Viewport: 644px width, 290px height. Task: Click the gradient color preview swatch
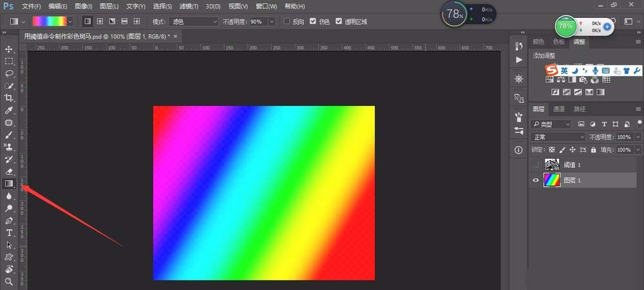coord(49,21)
